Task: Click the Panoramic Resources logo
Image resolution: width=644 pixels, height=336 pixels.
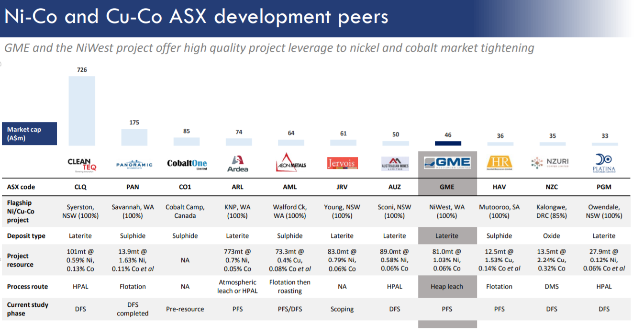Action: pyautogui.click(x=134, y=164)
